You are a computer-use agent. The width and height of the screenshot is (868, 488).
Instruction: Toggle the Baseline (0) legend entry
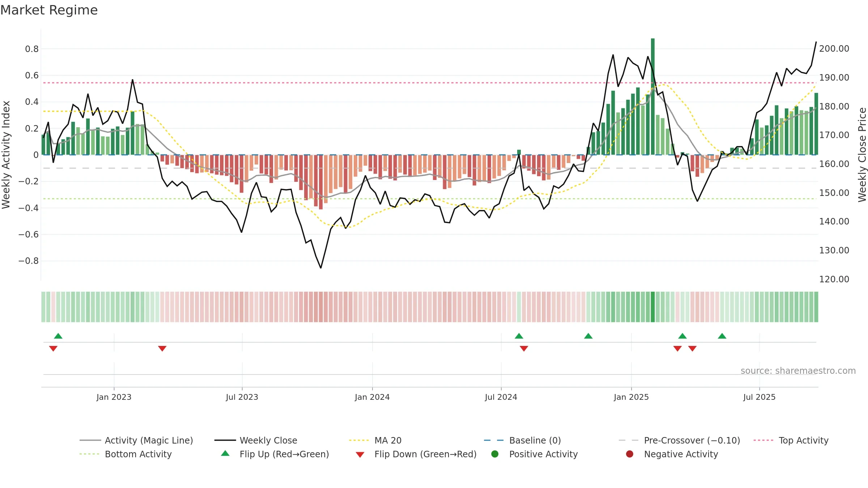click(522, 440)
